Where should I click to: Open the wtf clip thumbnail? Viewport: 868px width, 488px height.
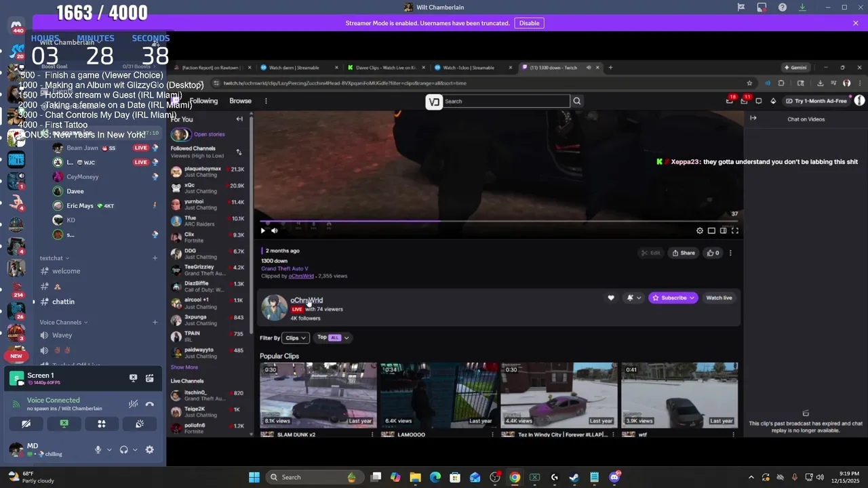(x=679, y=395)
